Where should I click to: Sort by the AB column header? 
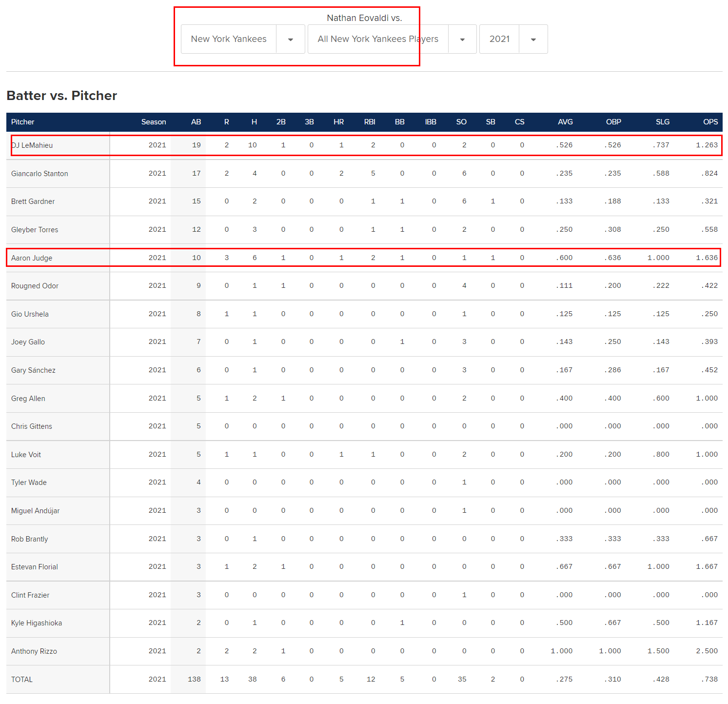(x=196, y=122)
